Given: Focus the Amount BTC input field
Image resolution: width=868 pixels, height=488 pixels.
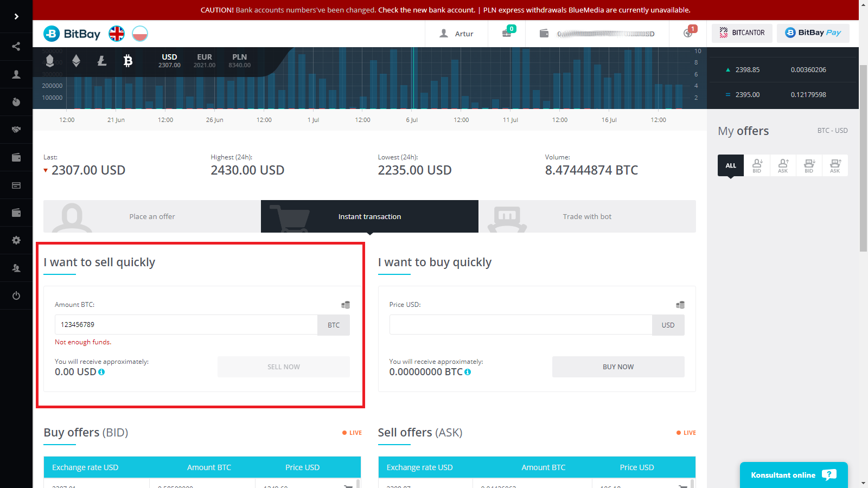Looking at the screenshot, I should pos(186,325).
